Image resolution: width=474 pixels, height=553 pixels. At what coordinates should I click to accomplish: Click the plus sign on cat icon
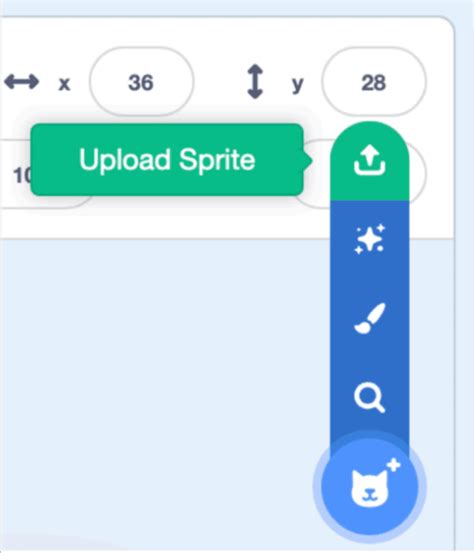pyautogui.click(x=394, y=465)
